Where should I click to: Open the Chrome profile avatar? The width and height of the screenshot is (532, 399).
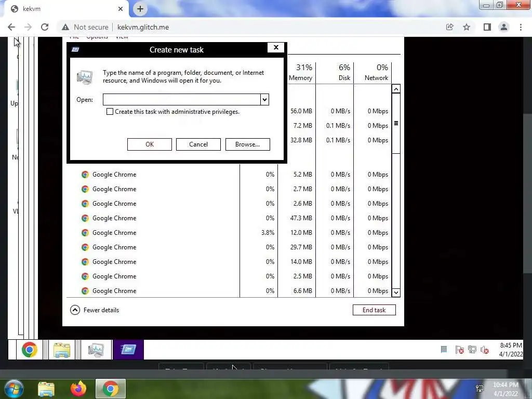[x=504, y=27]
